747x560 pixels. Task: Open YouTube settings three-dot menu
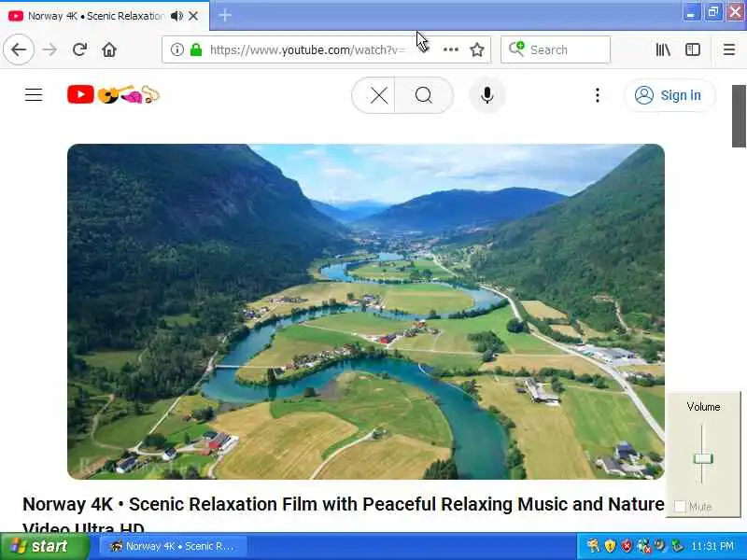598,95
